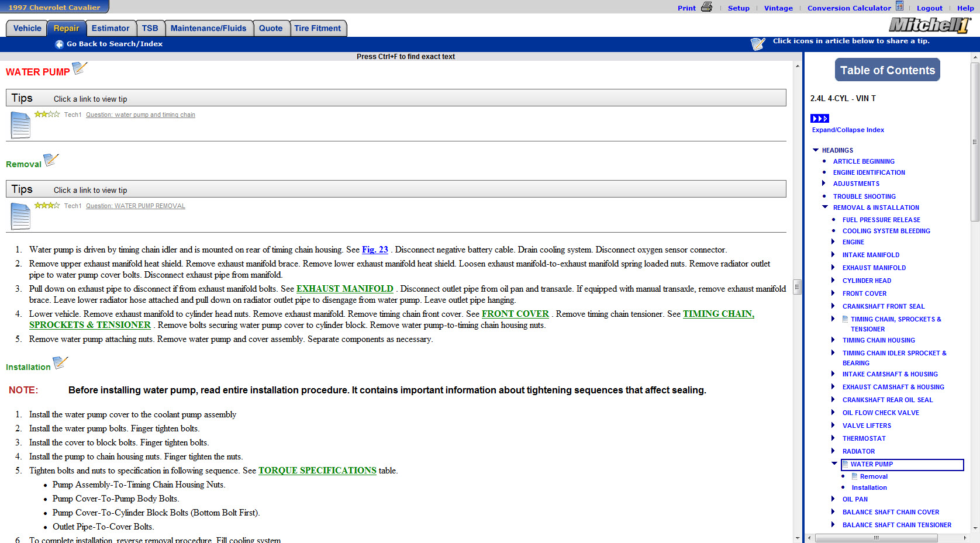Click the contents pane vertical scrollbar thumb
This screenshot has width=980, height=543.
[975, 141]
